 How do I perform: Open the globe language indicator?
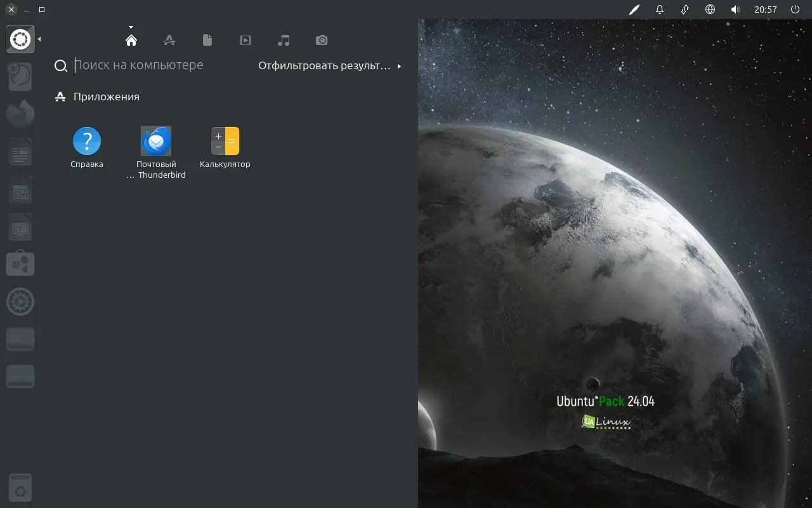tap(710, 10)
